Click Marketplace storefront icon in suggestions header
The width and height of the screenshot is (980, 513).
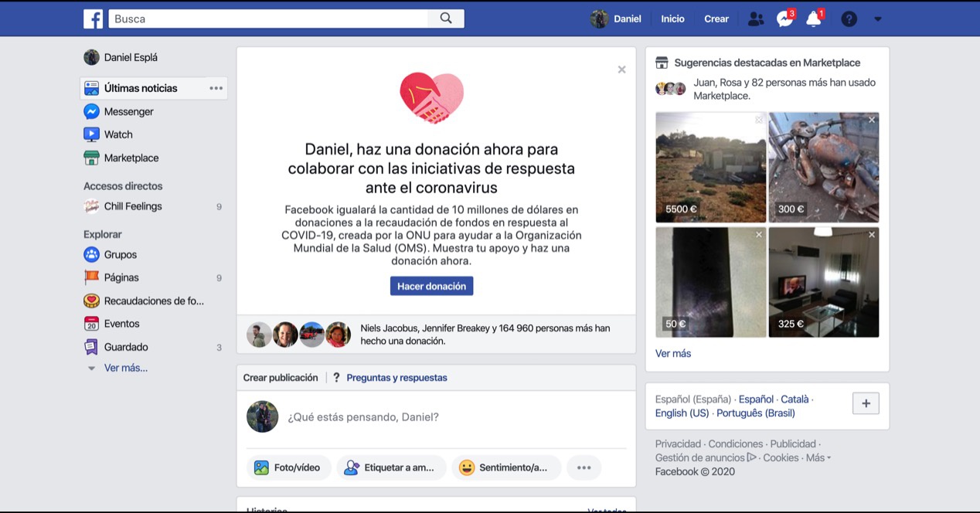pyautogui.click(x=662, y=63)
